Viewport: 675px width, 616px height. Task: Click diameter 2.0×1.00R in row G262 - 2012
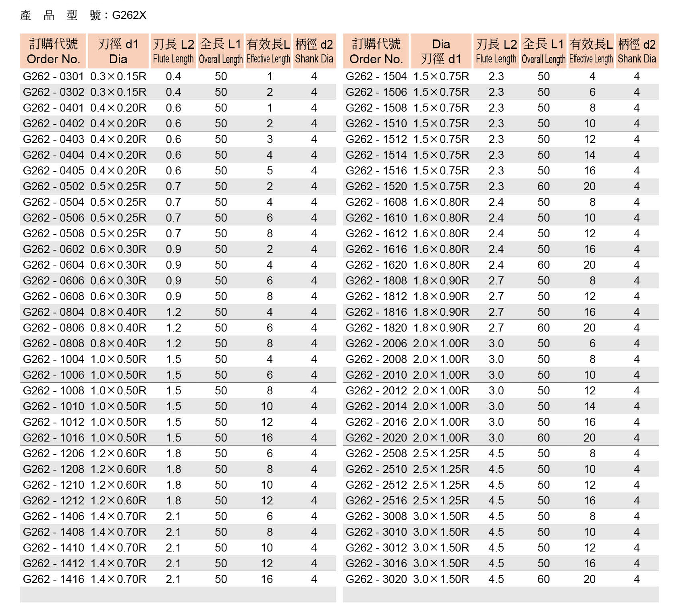(x=441, y=391)
